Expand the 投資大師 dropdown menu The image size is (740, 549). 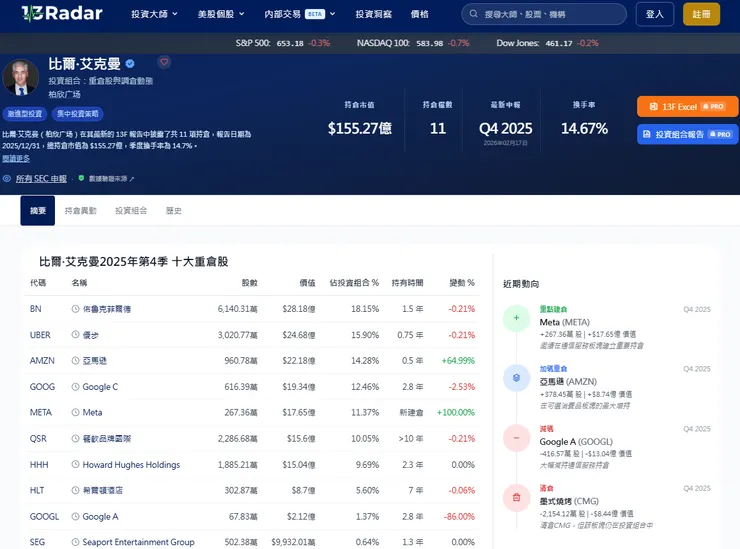(154, 14)
